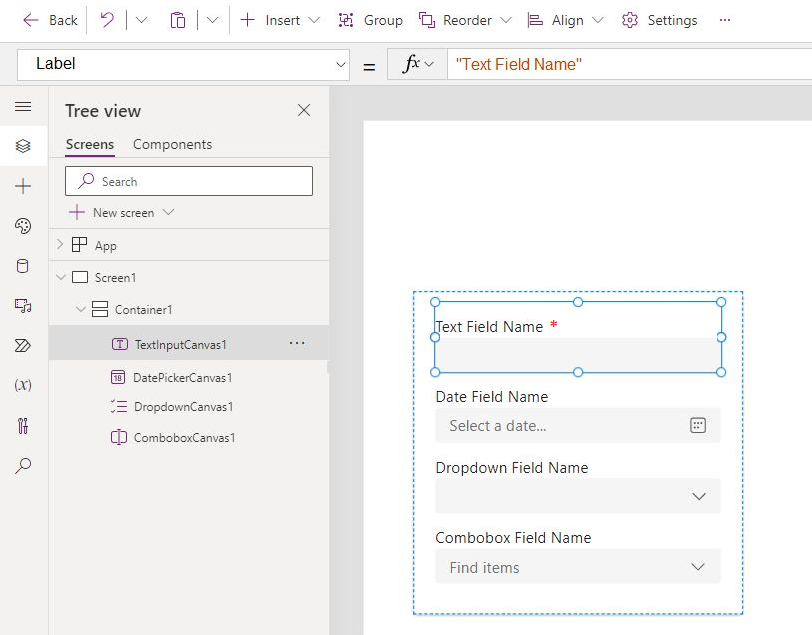
Task: Open the New screen chevron dropdown
Action: point(168,212)
